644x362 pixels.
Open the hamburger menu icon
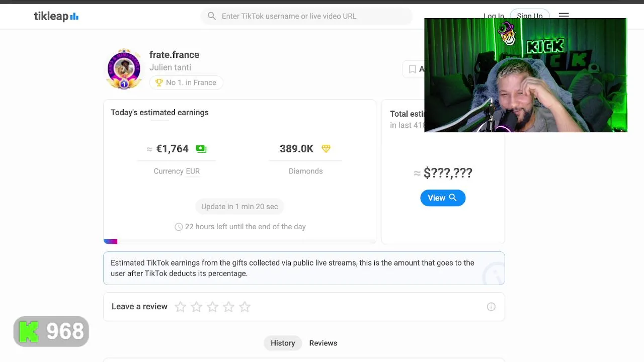click(563, 15)
